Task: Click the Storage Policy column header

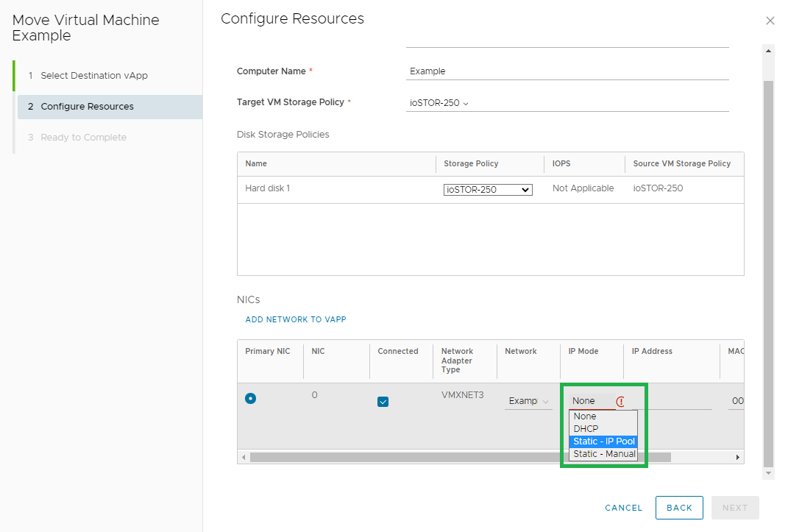Action: tap(471, 164)
